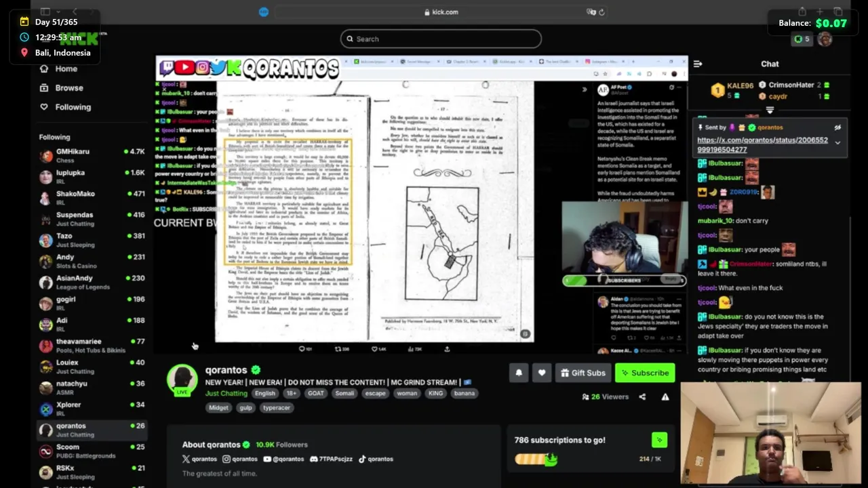Open the 7TPAPscjzz Discord invite link
This screenshot has height=488, width=868.
pyautogui.click(x=331, y=459)
